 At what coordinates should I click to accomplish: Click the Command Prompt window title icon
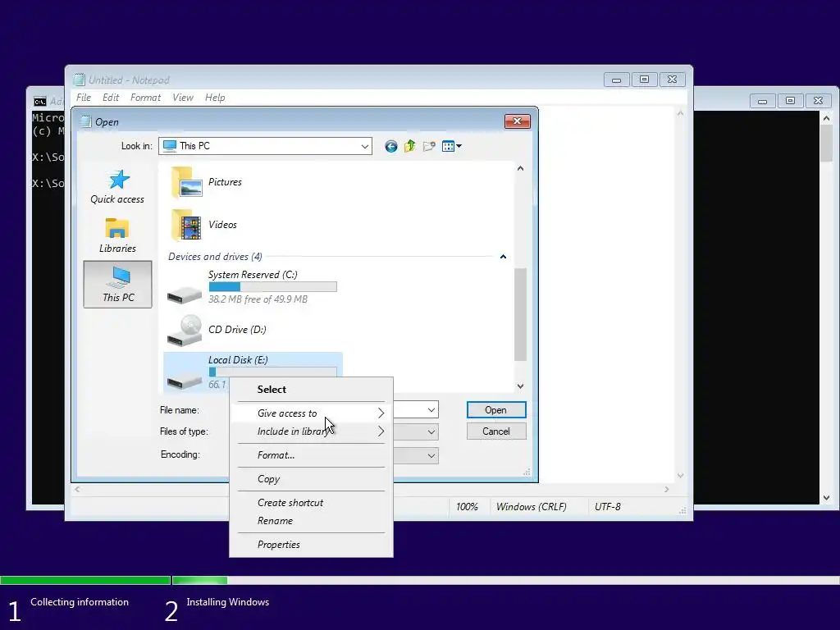pos(39,101)
